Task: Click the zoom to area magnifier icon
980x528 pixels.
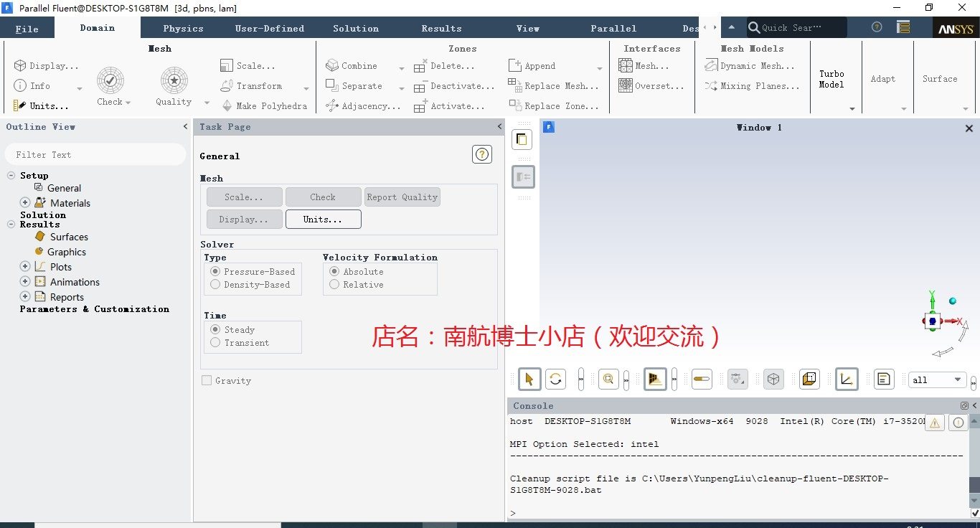Action: [x=609, y=379]
